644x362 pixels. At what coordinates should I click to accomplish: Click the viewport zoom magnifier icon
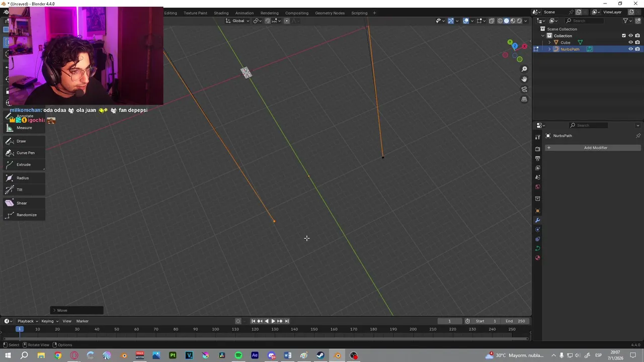point(524,69)
